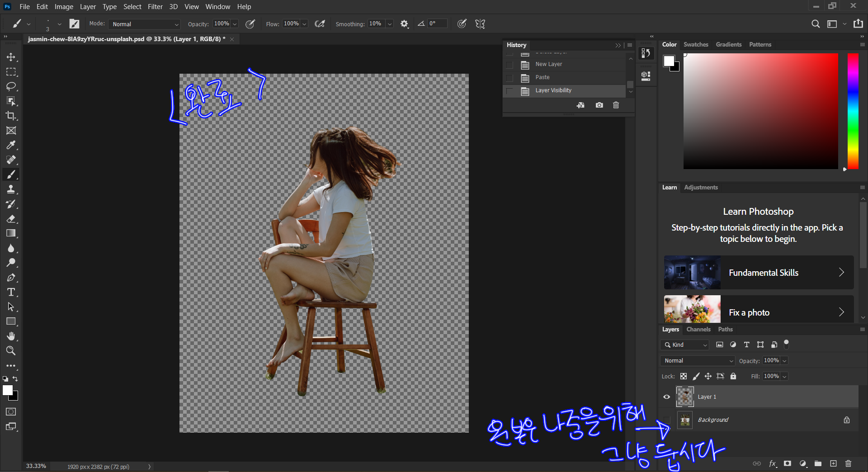The image size is (868, 472).
Task: Open Fundamental Skills tutorials
Action: [759, 273]
